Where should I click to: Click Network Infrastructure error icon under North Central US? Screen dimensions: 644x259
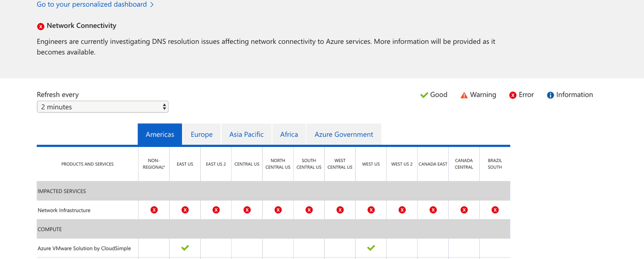tap(278, 210)
